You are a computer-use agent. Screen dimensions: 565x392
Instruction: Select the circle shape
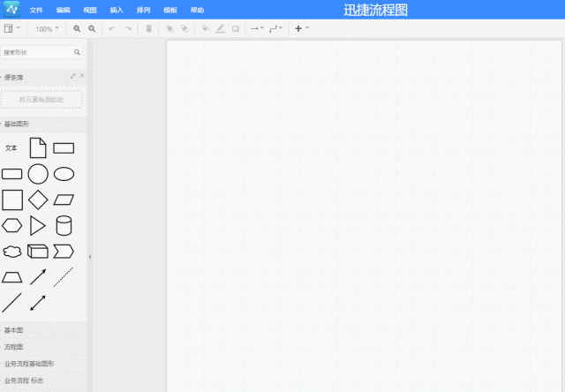coord(38,174)
